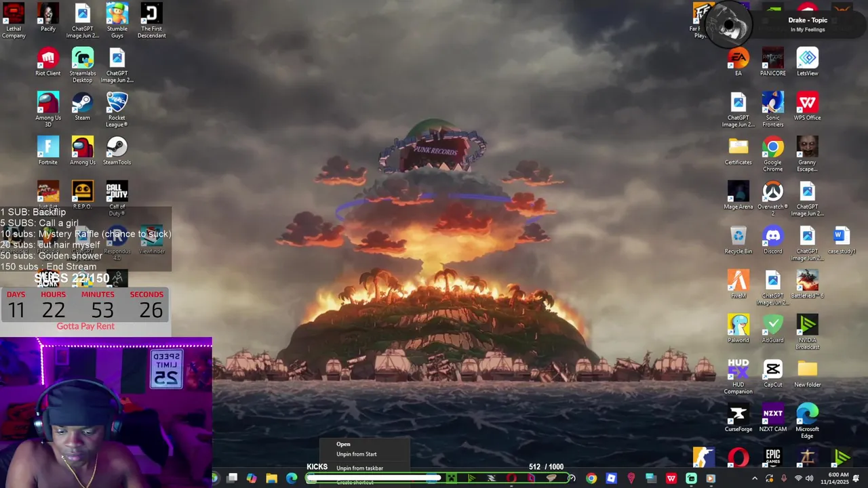Click the microphone tray icon
This screenshot has height=488, width=868.
(783, 479)
